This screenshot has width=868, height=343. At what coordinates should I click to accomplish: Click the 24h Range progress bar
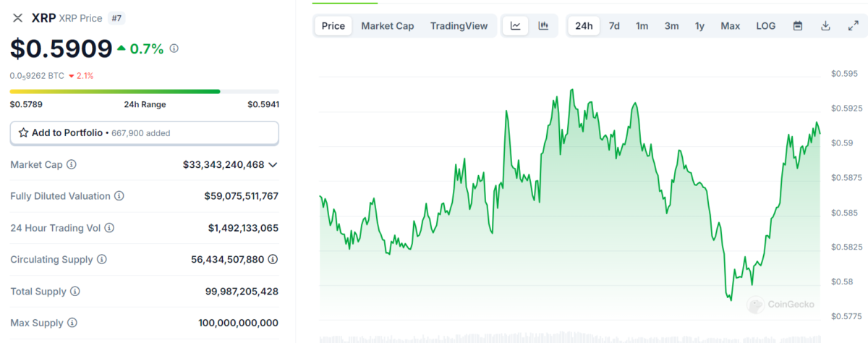145,91
